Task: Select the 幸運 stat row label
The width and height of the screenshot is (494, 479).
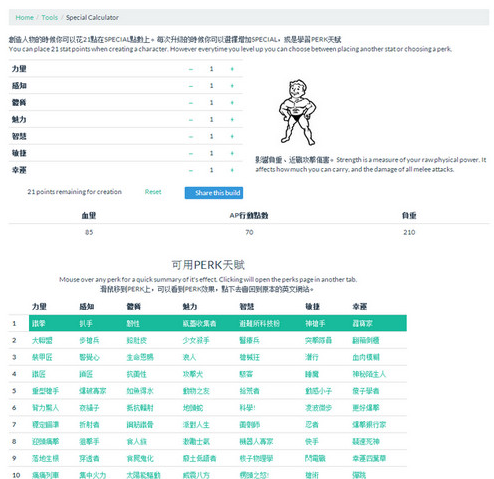Action: (x=19, y=170)
